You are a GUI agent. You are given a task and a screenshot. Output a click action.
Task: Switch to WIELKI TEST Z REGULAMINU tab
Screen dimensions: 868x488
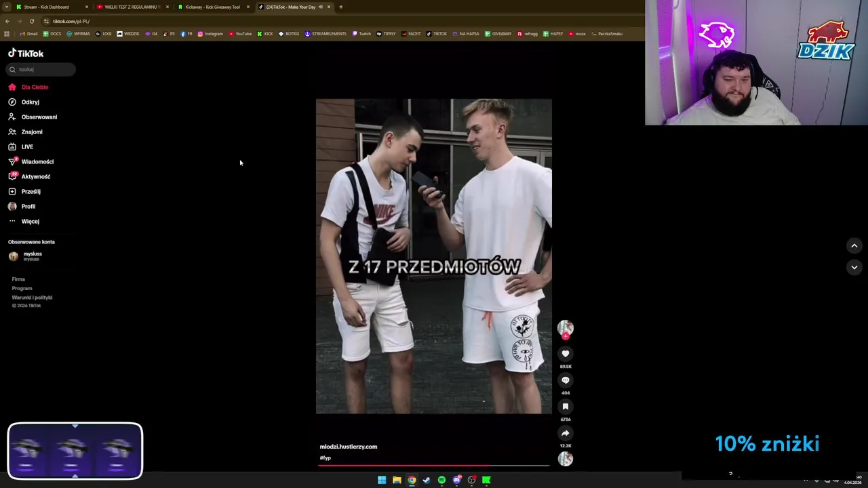(132, 7)
